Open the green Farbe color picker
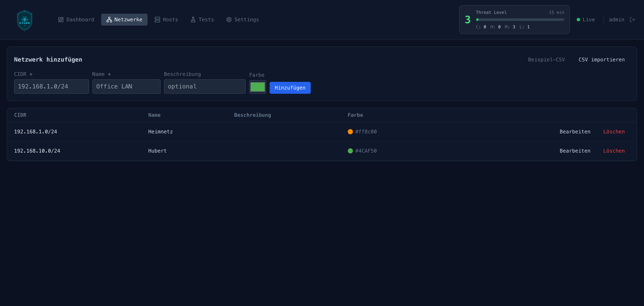 (257, 87)
